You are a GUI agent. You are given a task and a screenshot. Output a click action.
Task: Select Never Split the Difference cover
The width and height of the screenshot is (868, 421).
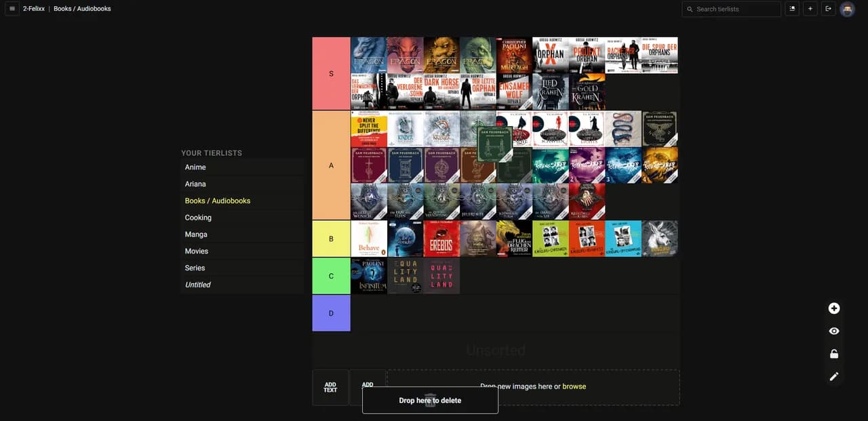(369, 129)
